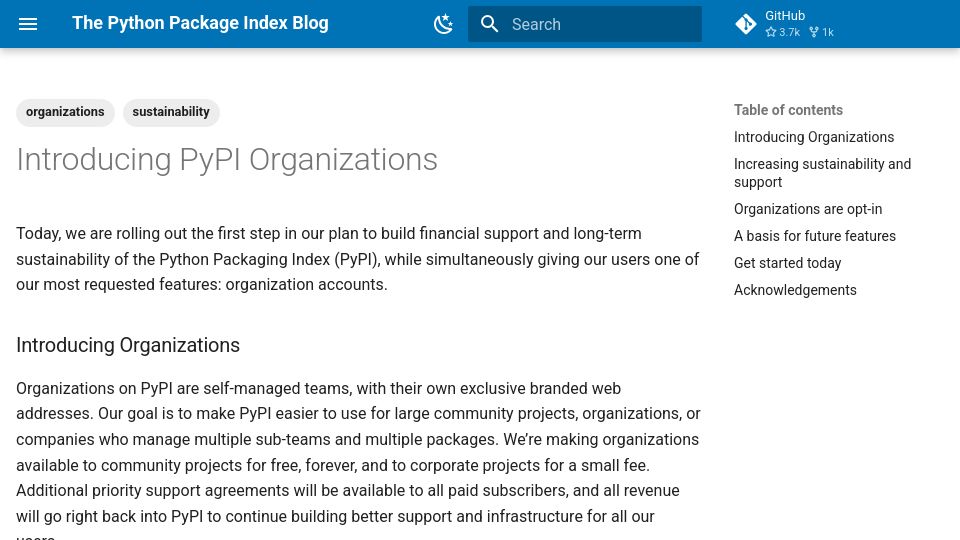Select the sustainability tag
960x540 pixels.
[x=171, y=112]
